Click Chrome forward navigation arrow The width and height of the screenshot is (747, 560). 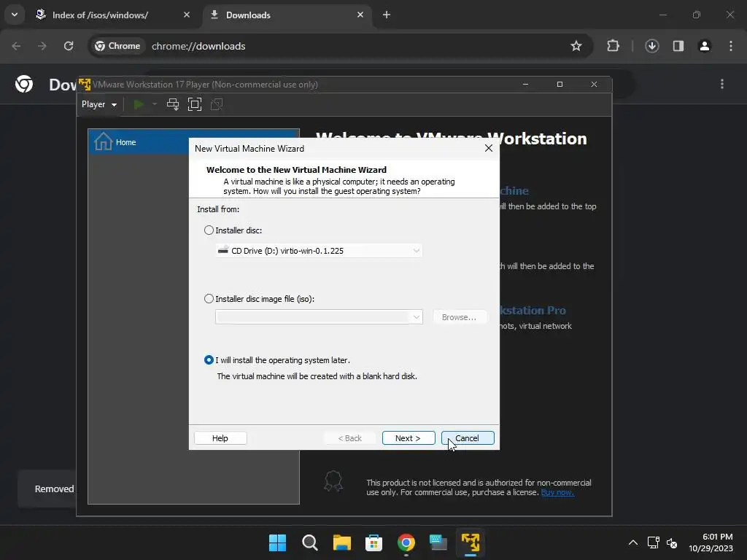tap(42, 46)
